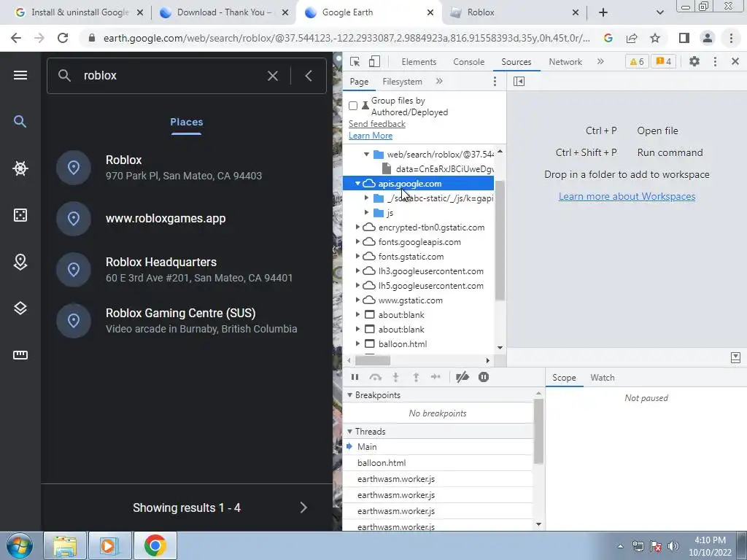Click the step over button
The image size is (747, 560).
click(x=376, y=377)
